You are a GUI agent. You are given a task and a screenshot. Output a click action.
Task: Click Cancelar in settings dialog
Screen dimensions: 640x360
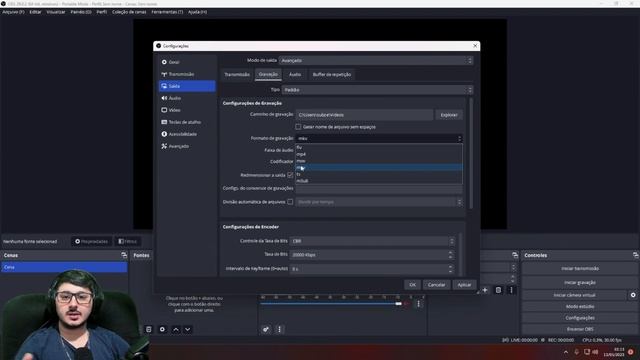click(x=436, y=285)
